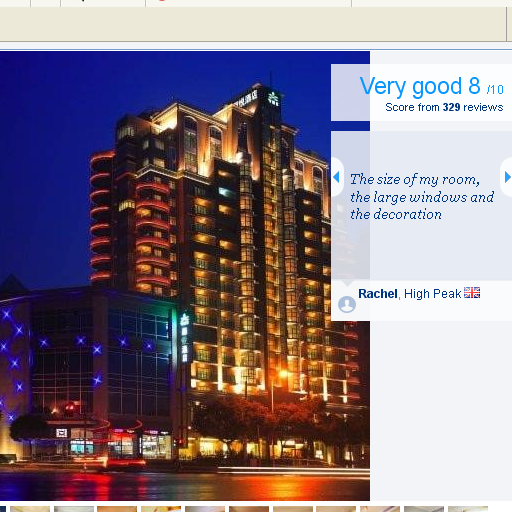Click the UK flag next to High Peak

click(x=472, y=293)
